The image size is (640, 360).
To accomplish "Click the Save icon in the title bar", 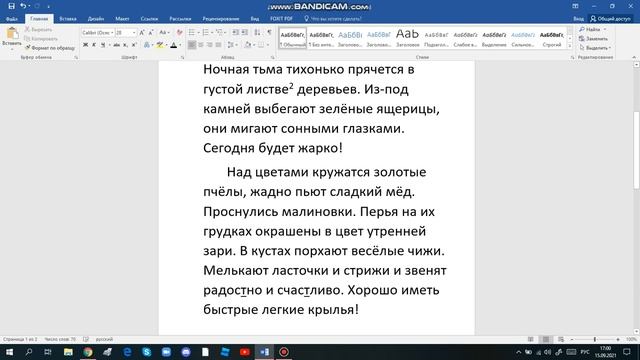I will [11, 6].
